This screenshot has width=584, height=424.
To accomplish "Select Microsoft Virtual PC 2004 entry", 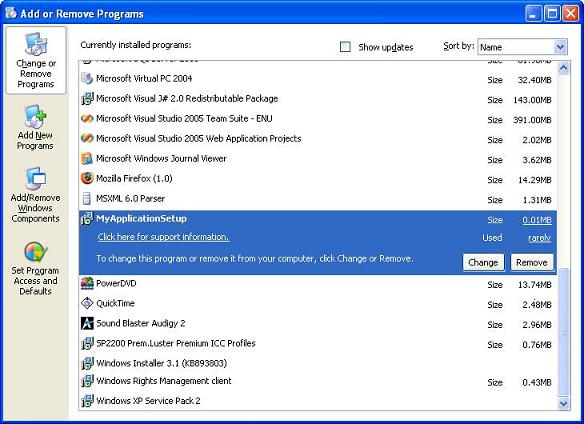I will tap(318, 79).
